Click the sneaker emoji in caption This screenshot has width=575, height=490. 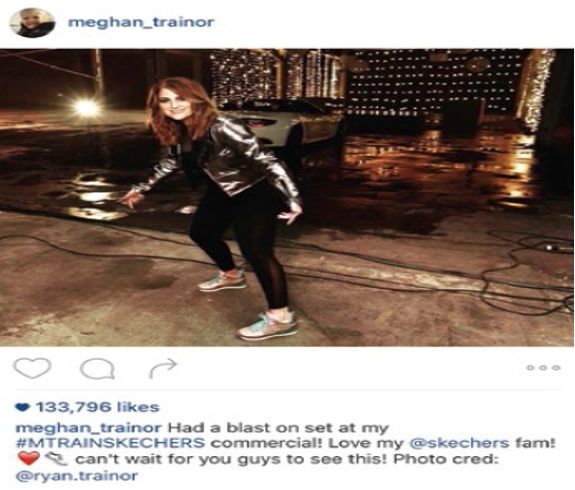pos(55,458)
